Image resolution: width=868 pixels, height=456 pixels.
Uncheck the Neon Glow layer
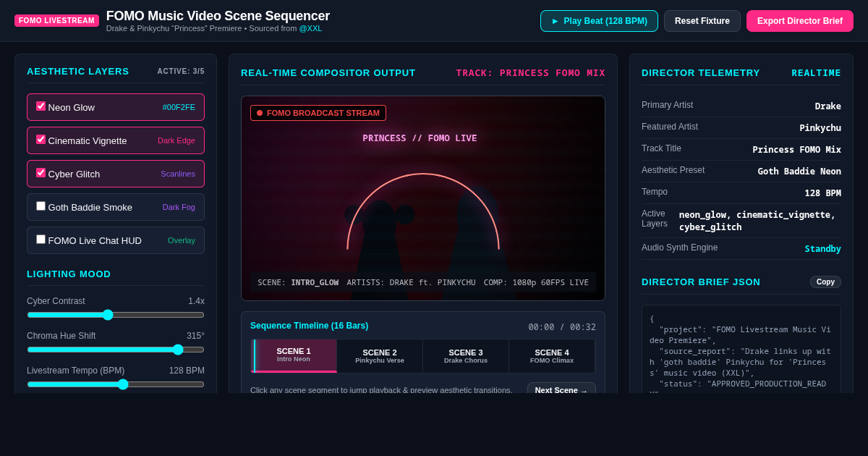pos(41,106)
